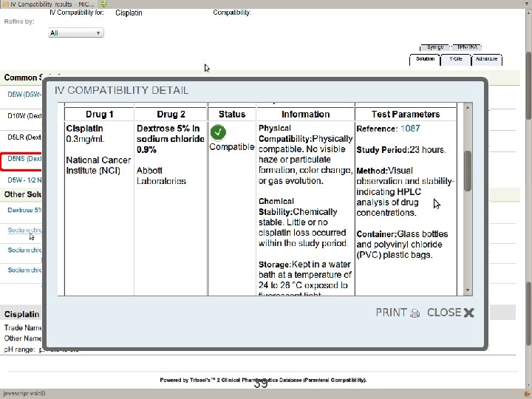Click the Status column header
The image size is (532, 399).
tap(232, 115)
